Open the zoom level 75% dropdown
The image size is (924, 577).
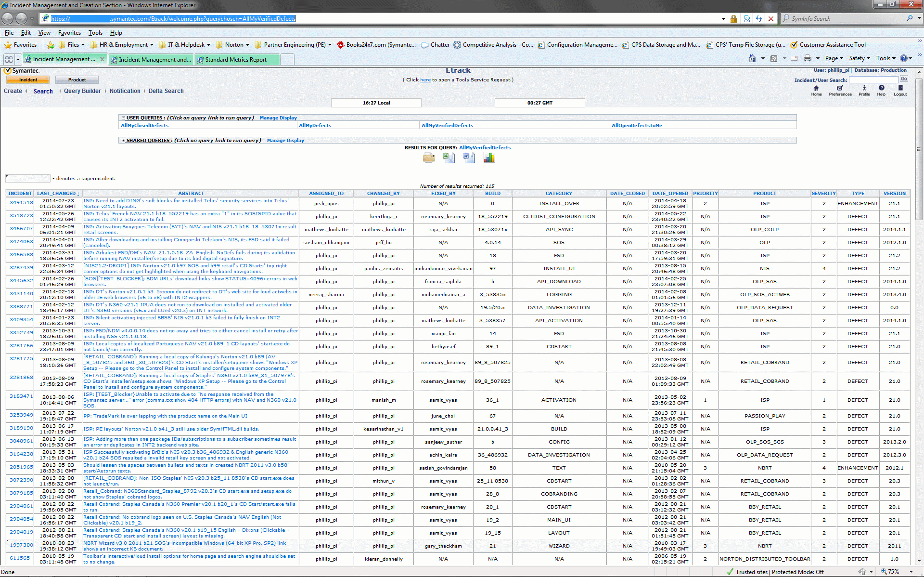(x=911, y=572)
